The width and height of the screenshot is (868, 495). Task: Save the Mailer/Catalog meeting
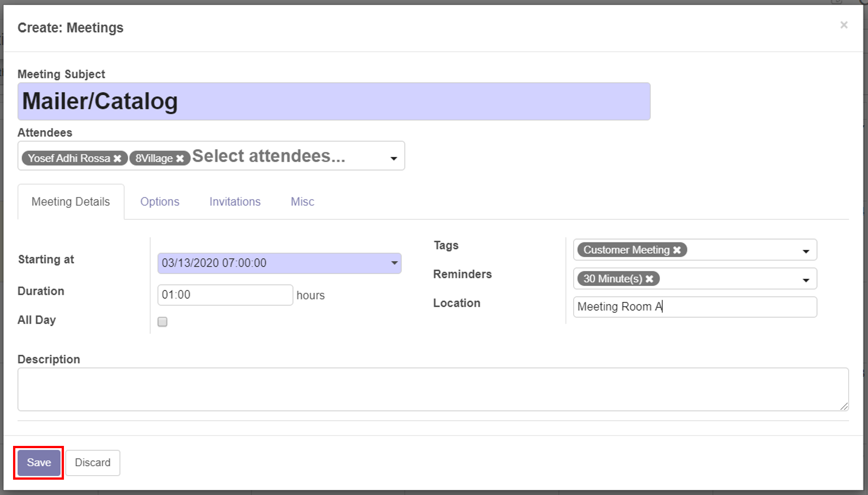tap(39, 462)
